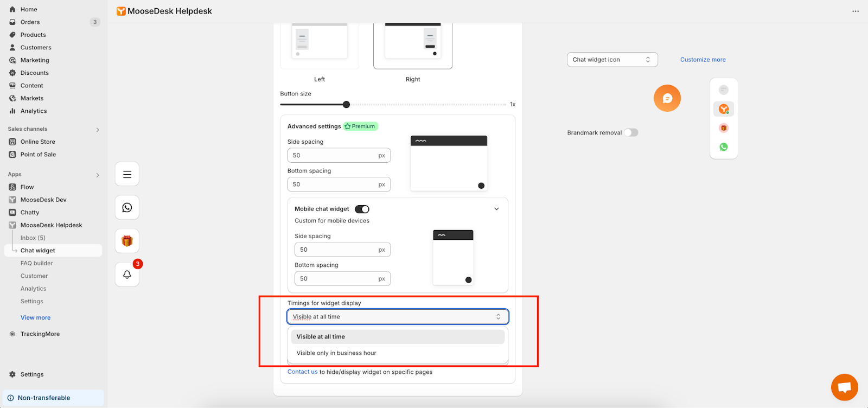The height and width of the screenshot is (408, 868).
Task: Click the Premium badge
Action: (360, 126)
